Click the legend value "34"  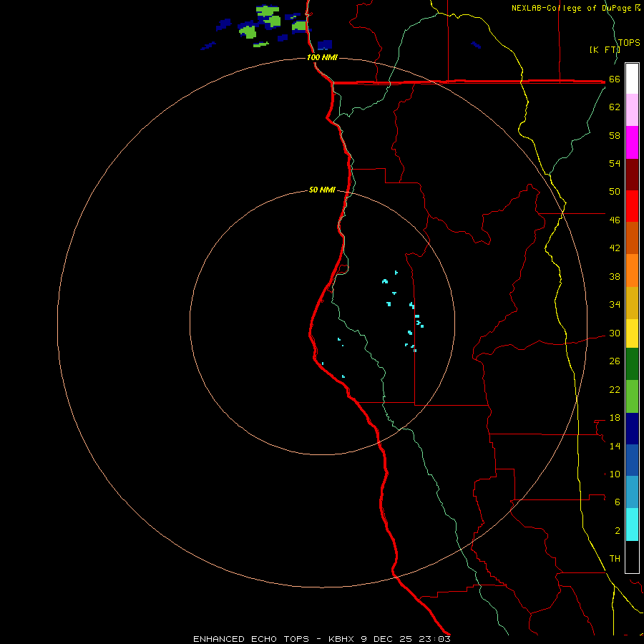click(615, 305)
